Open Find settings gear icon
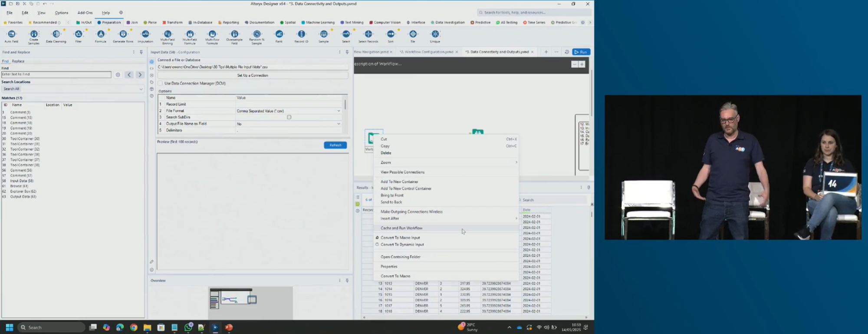 tap(118, 75)
